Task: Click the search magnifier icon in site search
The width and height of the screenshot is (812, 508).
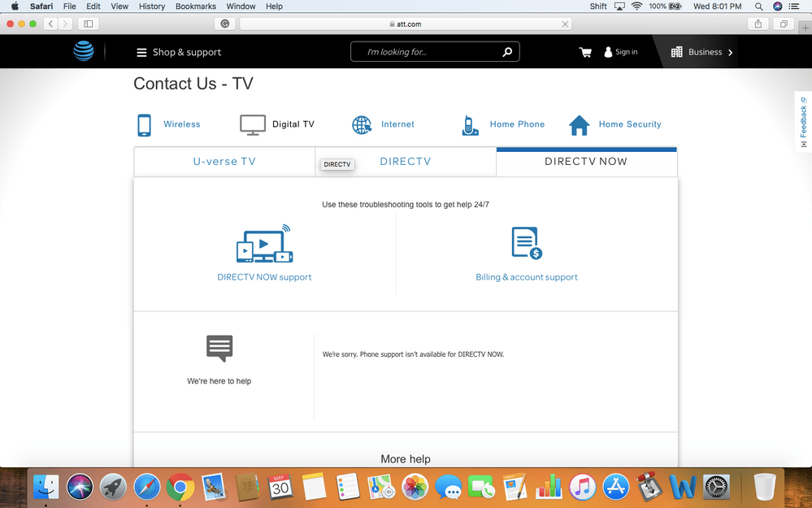Action: coord(507,52)
